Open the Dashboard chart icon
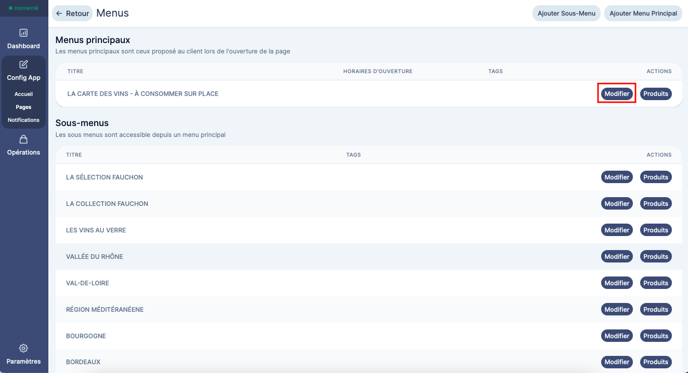 [x=23, y=33]
